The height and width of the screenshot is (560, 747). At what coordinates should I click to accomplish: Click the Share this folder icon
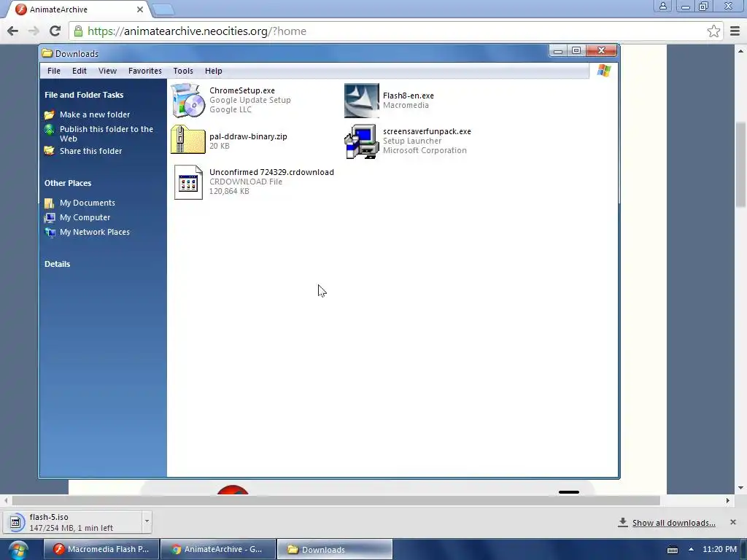point(50,151)
